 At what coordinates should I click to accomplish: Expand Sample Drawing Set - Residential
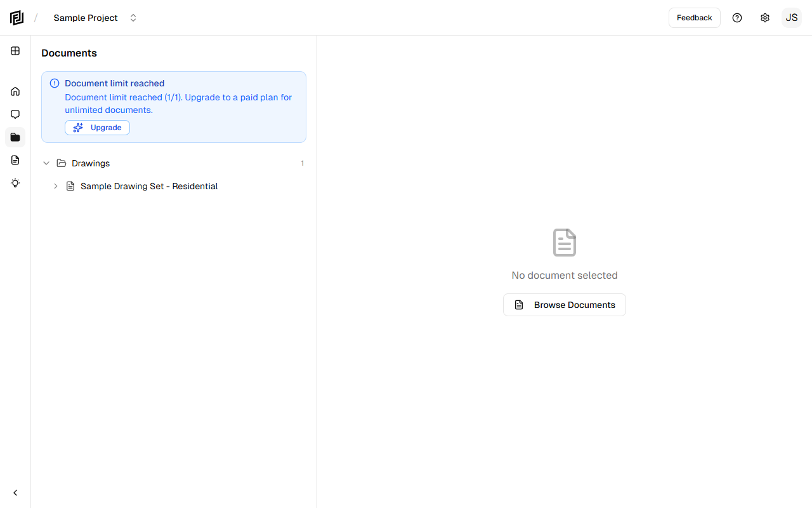coord(55,186)
